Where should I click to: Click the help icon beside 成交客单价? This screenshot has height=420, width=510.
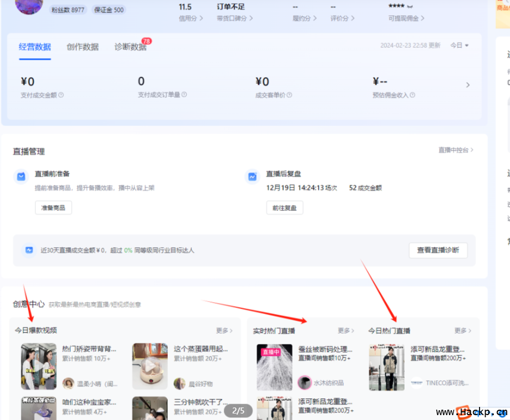pyautogui.click(x=289, y=95)
